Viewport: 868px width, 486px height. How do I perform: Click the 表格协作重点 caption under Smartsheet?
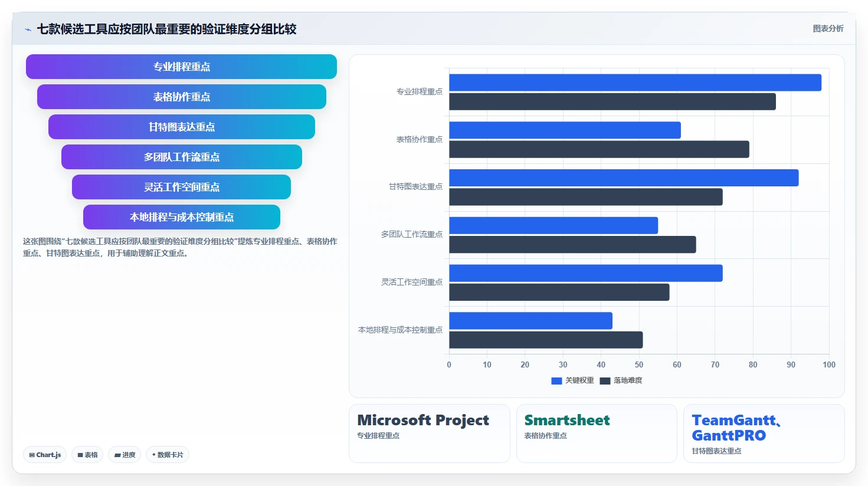click(x=545, y=436)
